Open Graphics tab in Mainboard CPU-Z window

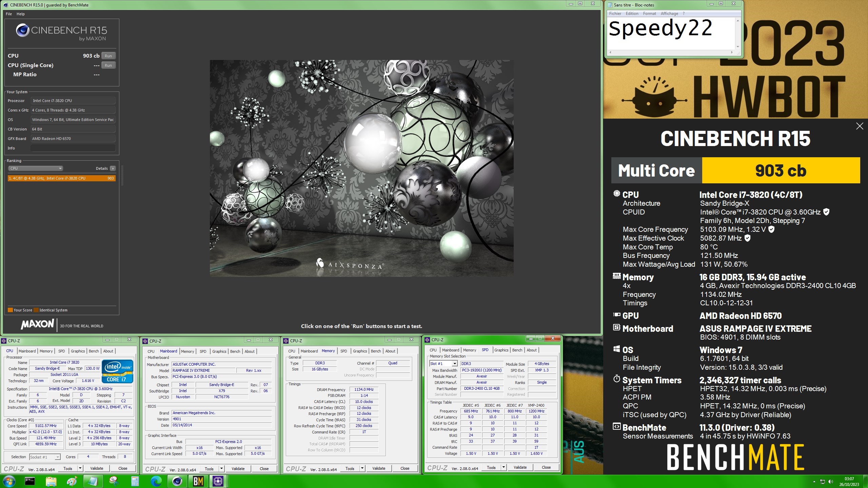pos(219,351)
